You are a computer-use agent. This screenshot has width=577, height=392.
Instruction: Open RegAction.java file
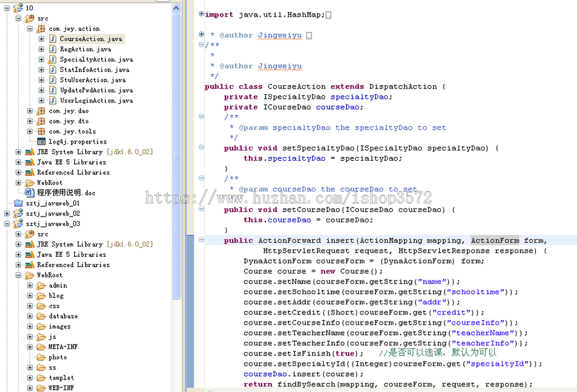click(x=85, y=49)
